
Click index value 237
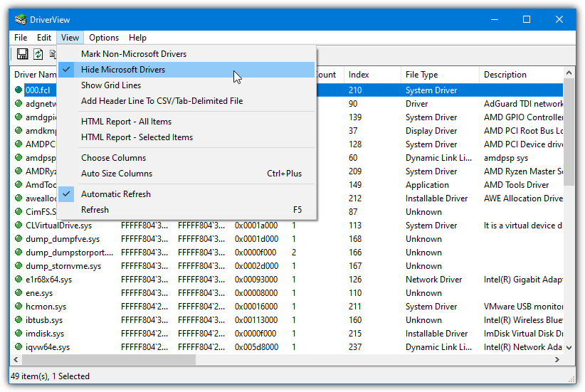355,347
